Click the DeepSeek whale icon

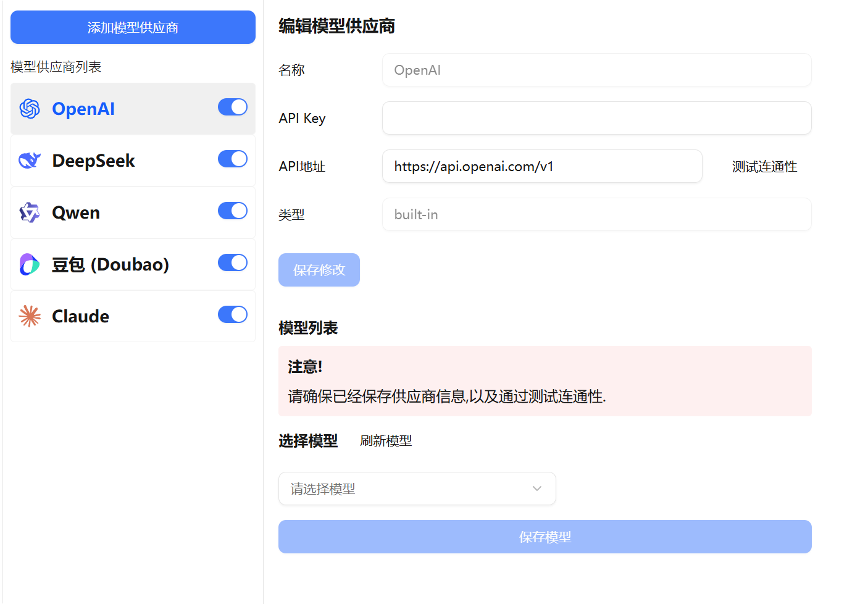pos(30,161)
